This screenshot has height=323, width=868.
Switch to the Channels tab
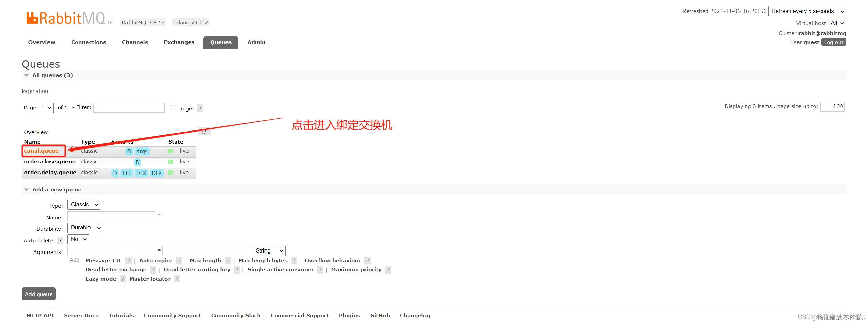point(135,42)
